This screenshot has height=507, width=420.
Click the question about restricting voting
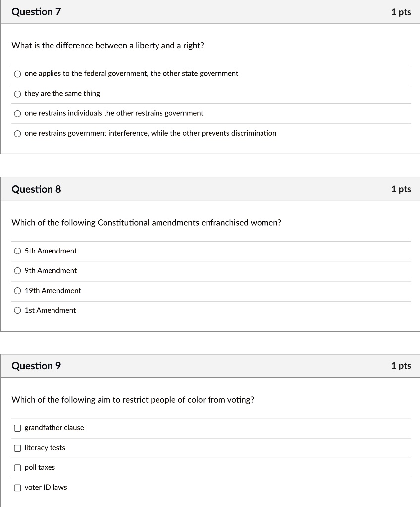(x=132, y=400)
